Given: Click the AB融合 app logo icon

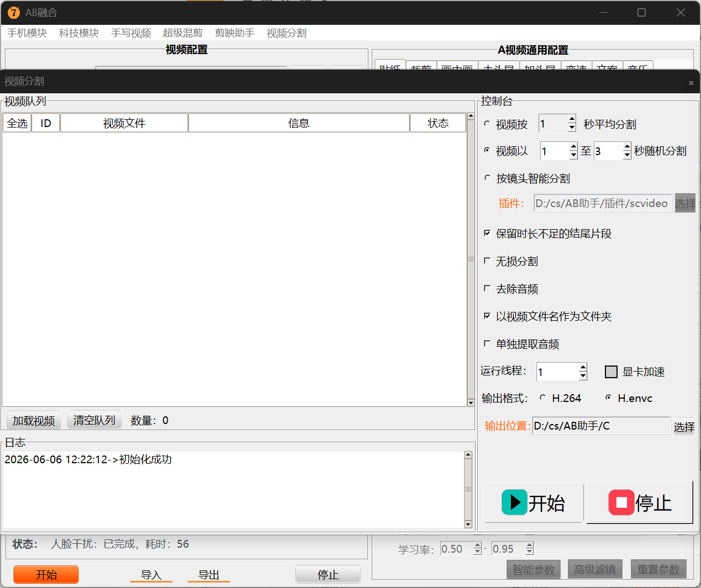Looking at the screenshot, I should pyautogui.click(x=14, y=12).
